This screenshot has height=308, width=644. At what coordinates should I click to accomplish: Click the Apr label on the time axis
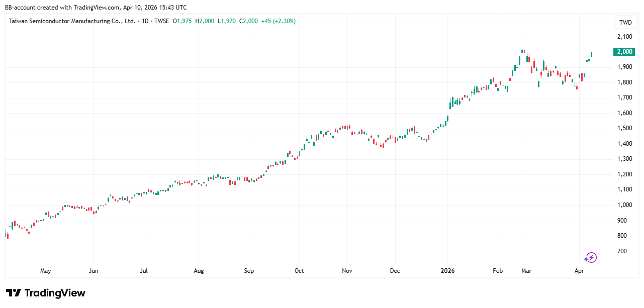579,271
